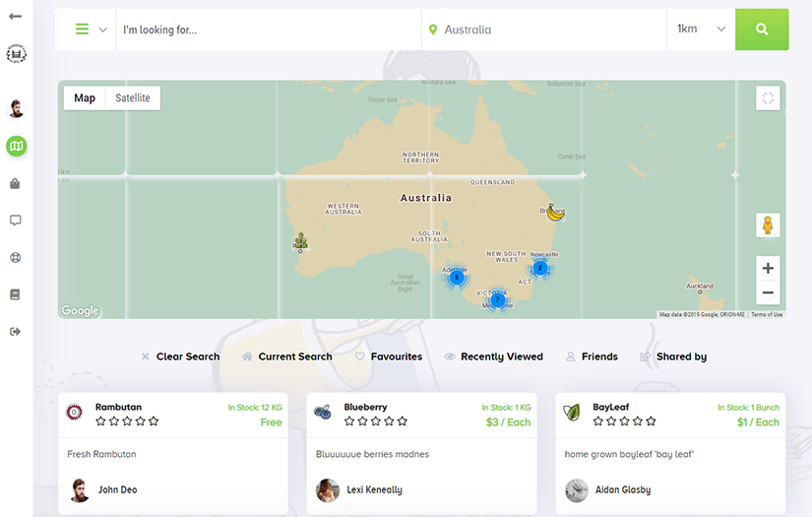
Task: Open Aidan Glasby's avatar
Action: coord(577,490)
